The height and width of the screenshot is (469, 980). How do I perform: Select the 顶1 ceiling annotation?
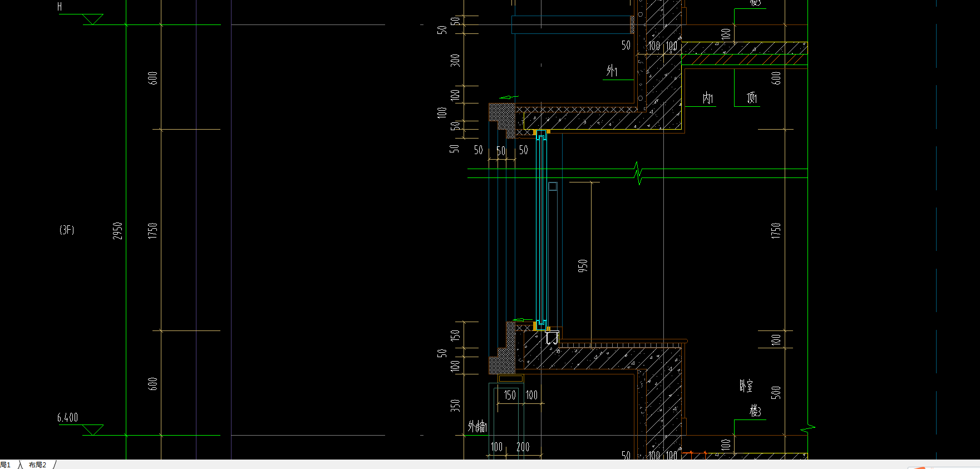pos(752,98)
